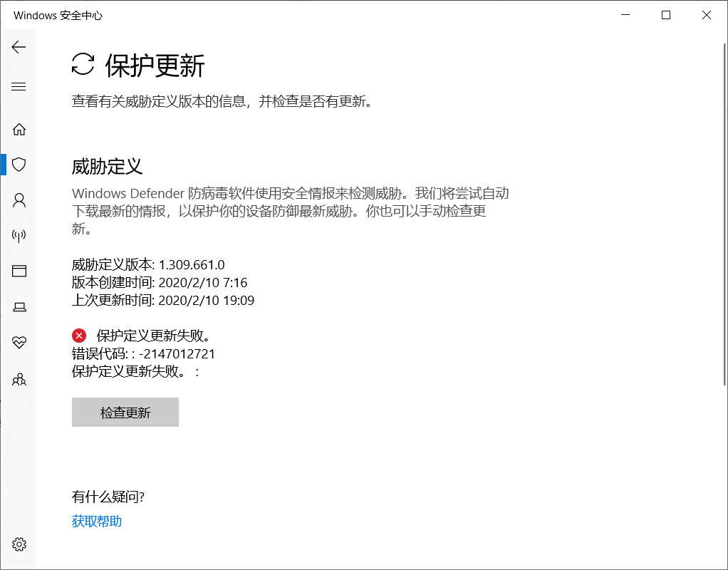This screenshot has width=728, height=570.
Task: Open Account protection person icon
Action: [19, 200]
